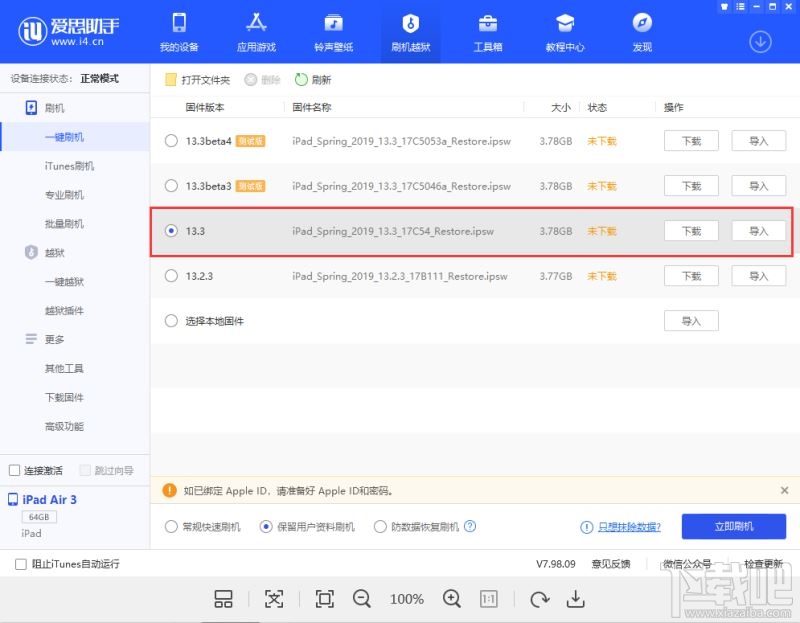The width and height of the screenshot is (800, 623).
Task: Click the 意见反馈 feedback link
Action: [x=611, y=564]
